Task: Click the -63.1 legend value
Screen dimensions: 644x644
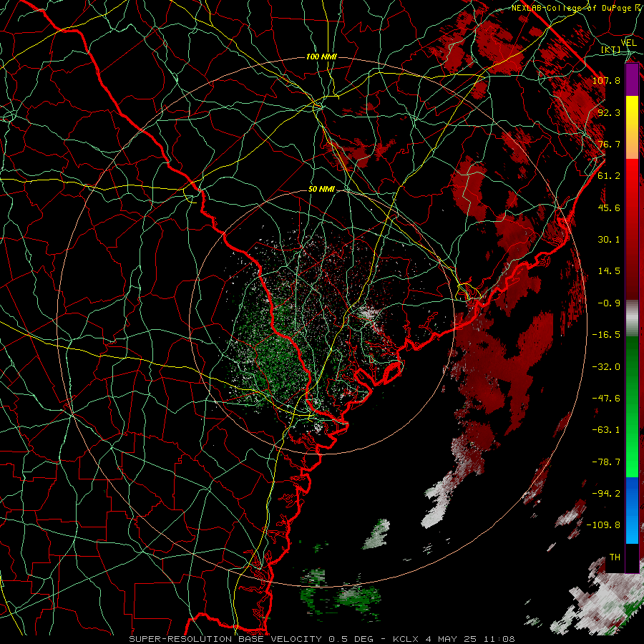Action: pos(606,429)
